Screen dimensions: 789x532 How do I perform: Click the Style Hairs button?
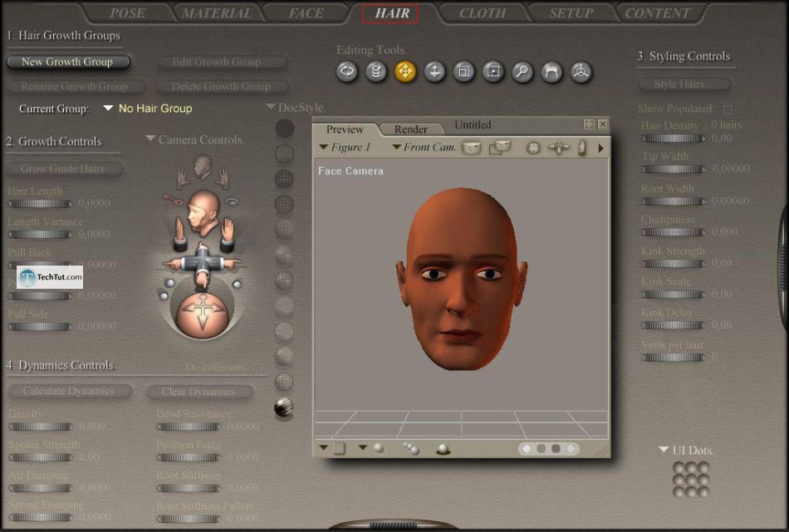684,84
